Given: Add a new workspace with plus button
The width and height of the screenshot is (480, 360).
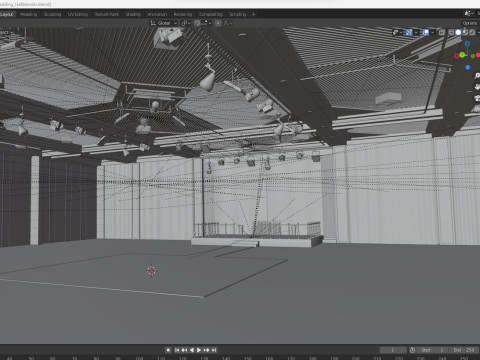Looking at the screenshot, I should pyautogui.click(x=253, y=14).
